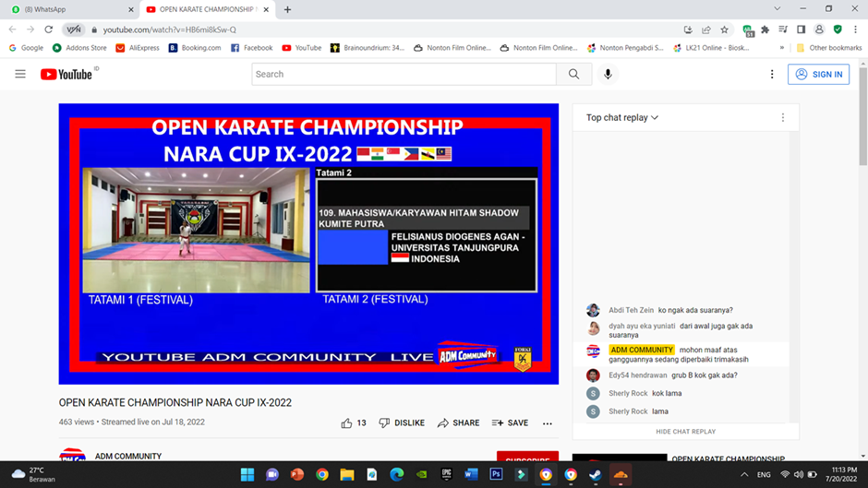868x488 pixels.
Task: Start voice search with microphone icon
Action: point(608,74)
